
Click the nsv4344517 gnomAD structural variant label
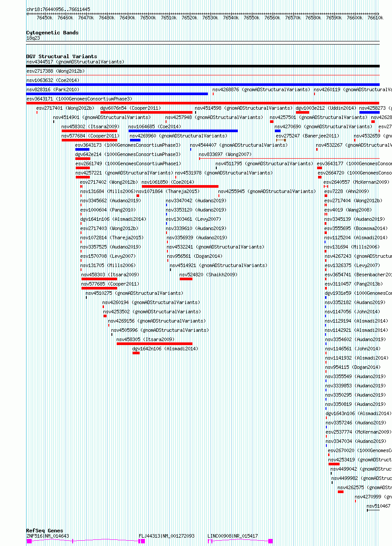coord(75,62)
